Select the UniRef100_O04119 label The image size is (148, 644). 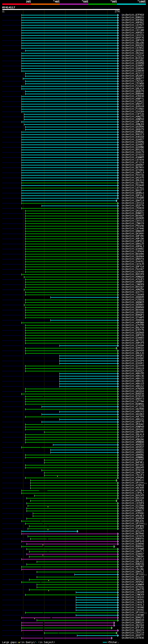133,368
